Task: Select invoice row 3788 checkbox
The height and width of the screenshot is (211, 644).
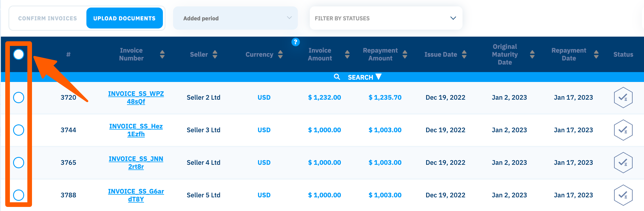Action: [19, 195]
